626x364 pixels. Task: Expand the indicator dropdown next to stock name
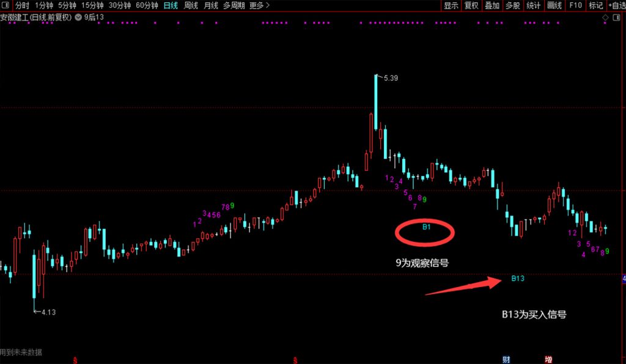[78, 18]
